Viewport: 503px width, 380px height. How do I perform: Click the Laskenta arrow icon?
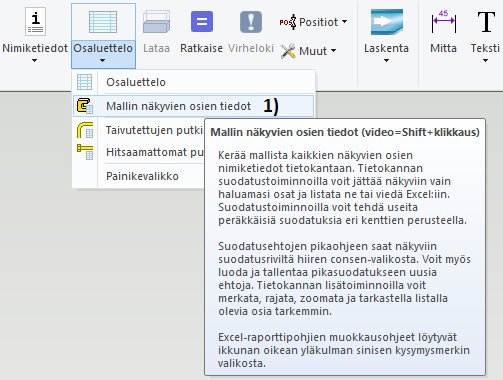387,22
